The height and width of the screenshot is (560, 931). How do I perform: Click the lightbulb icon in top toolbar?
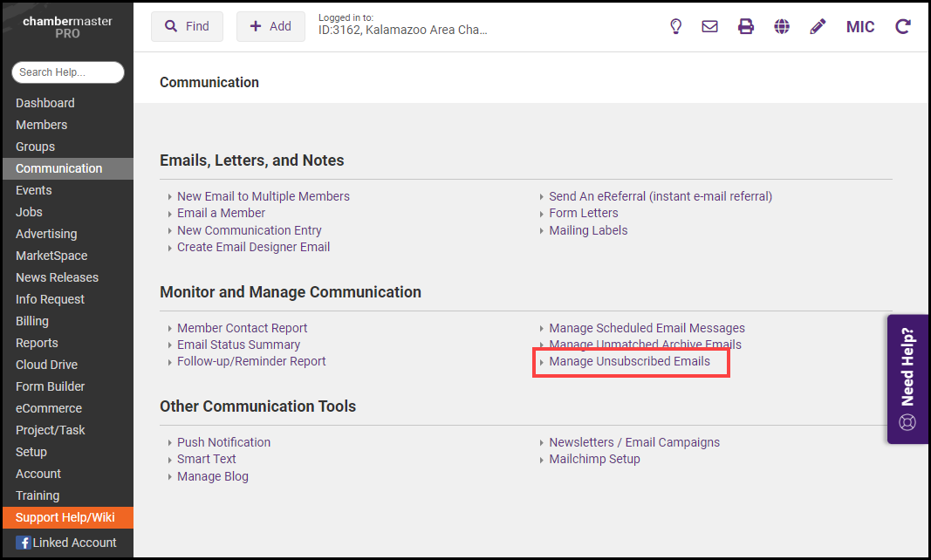(675, 26)
